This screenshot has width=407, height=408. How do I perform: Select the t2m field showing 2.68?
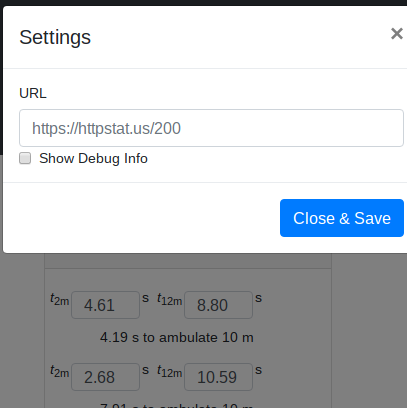coord(105,377)
